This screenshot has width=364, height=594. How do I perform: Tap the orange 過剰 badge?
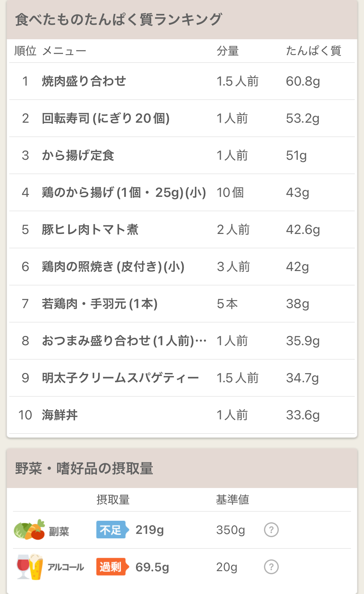(x=112, y=567)
